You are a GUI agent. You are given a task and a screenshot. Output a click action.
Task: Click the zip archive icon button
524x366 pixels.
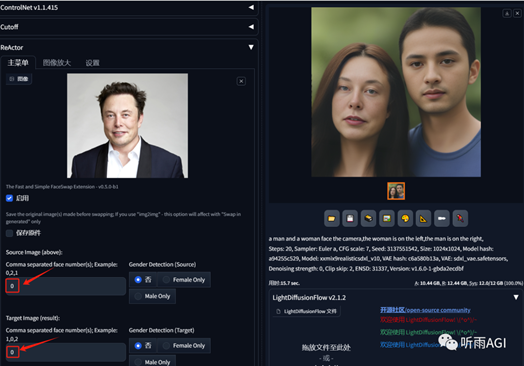[368, 219]
